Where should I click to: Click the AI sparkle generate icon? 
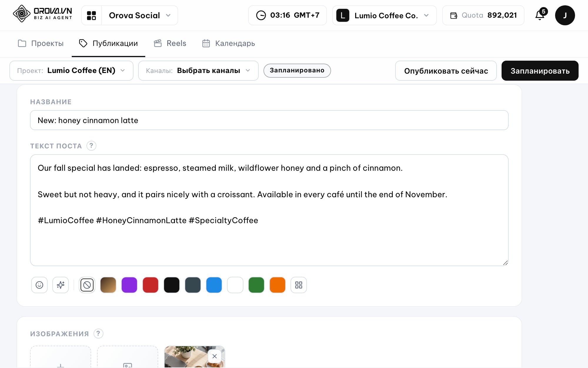pos(61,285)
